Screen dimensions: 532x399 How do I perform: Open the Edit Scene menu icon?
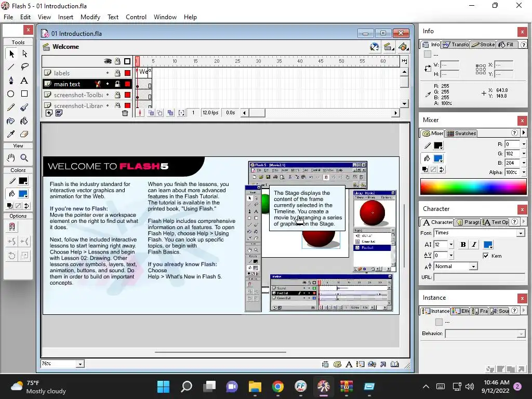coord(388,47)
